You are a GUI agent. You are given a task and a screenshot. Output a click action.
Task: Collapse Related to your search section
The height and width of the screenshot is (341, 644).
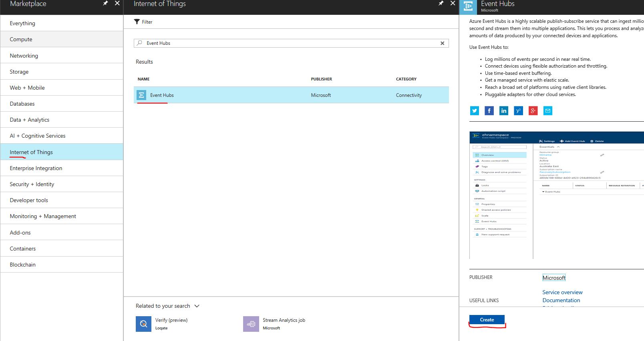pos(197,306)
